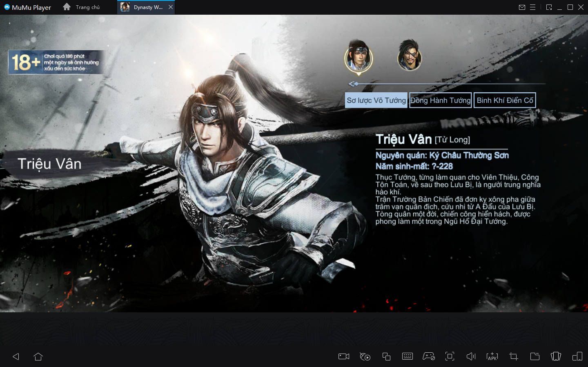Screen dimensions: 588x367
Task: Select the Đồng Hành Tướng tab
Action: point(440,100)
